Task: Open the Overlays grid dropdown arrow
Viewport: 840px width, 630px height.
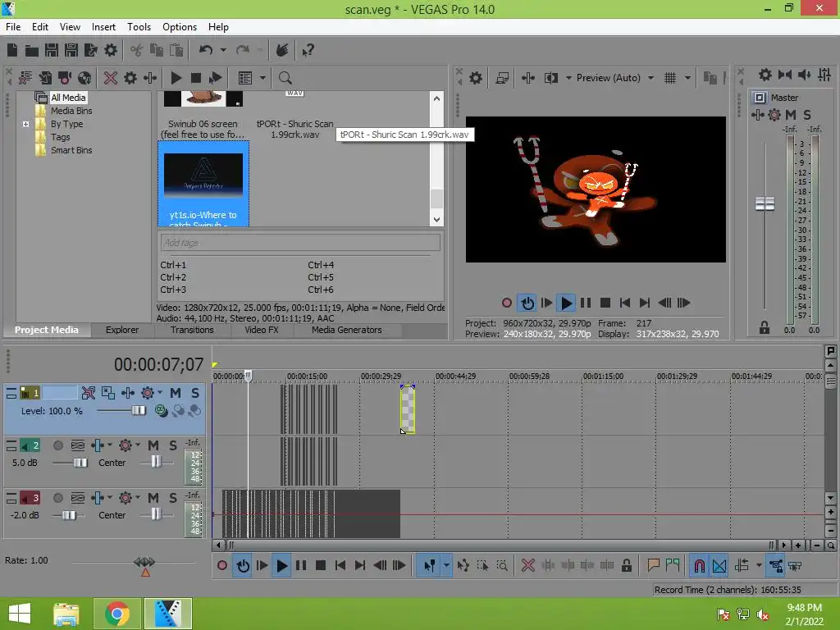Action: pos(687,78)
